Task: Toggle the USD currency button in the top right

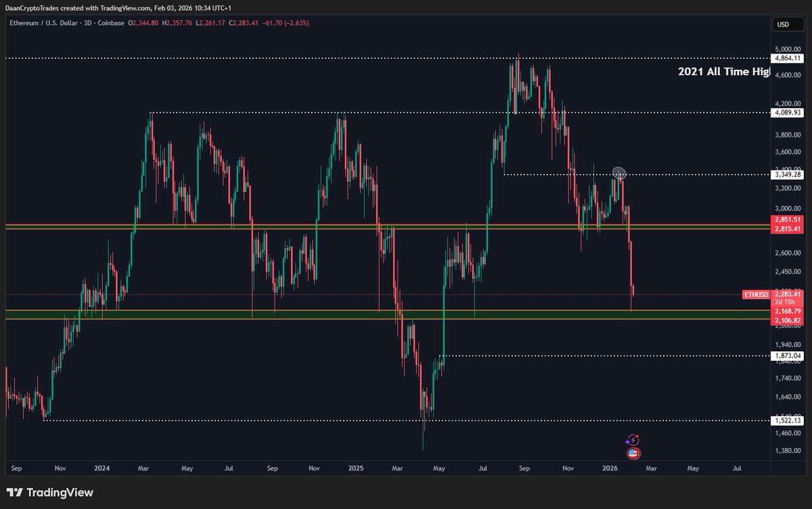Action: 789,22
